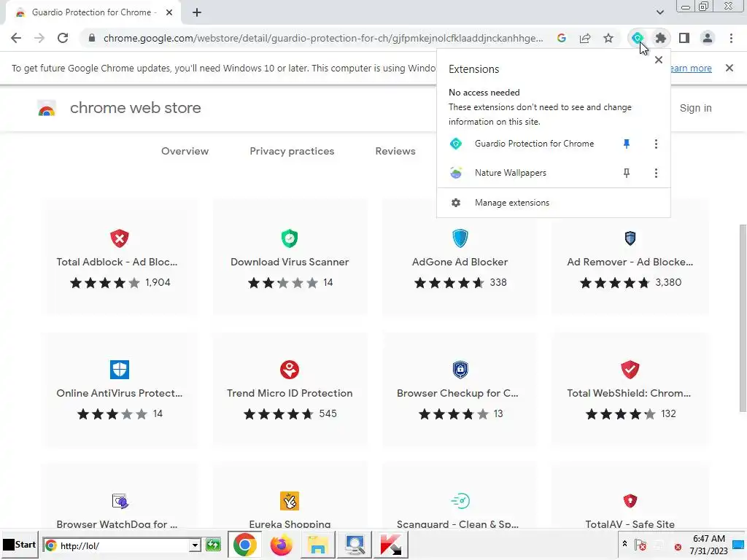
Task: Click the chrome web store logo
Action: [x=47, y=109]
